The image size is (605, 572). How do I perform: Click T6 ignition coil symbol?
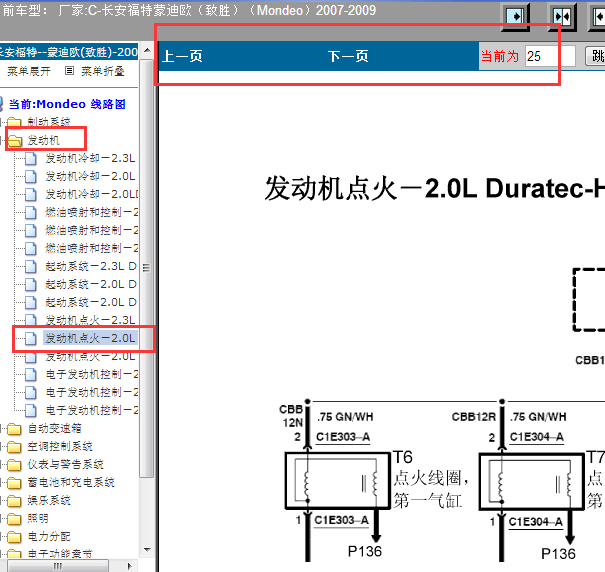point(338,481)
